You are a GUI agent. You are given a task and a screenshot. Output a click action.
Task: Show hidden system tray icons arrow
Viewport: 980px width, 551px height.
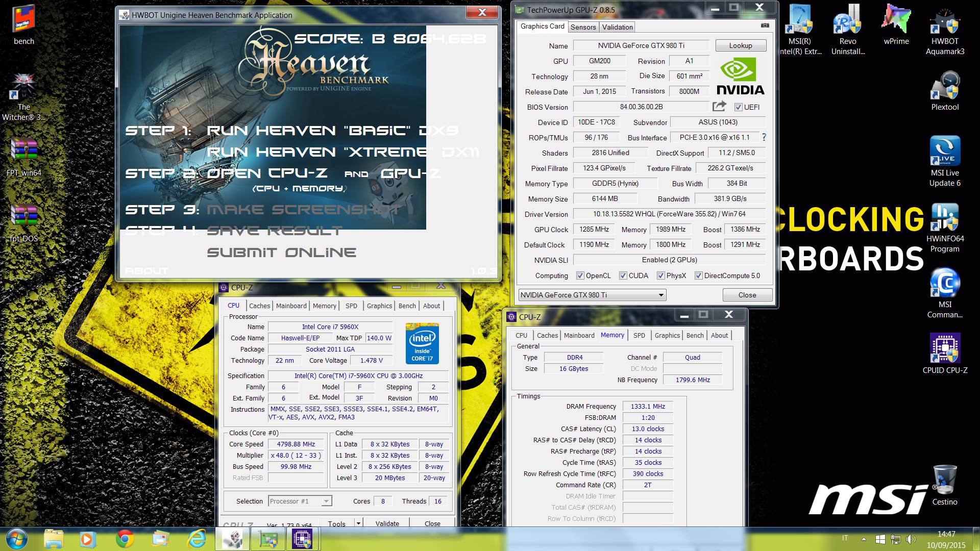pyautogui.click(x=864, y=539)
